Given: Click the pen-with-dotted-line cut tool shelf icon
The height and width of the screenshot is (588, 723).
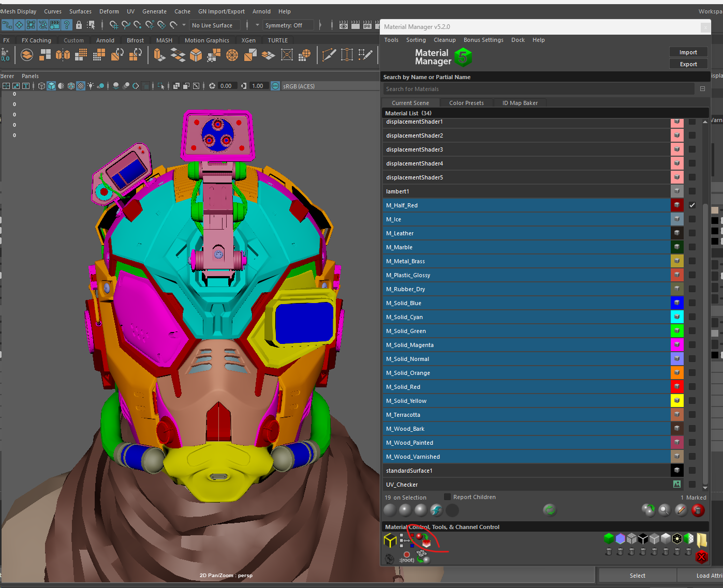Looking at the screenshot, I should (366, 54).
